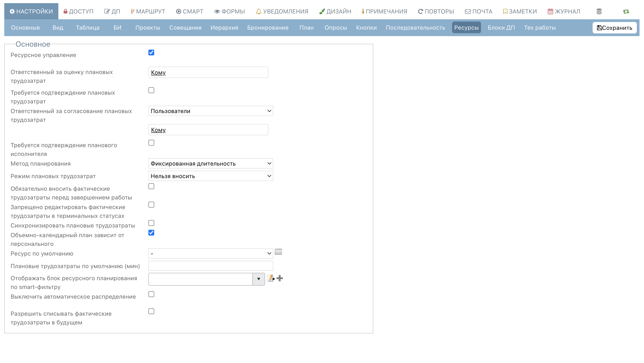The image size is (644, 363).
Task: Check Выключить автоматическое распределение checkbox
Action: (x=151, y=294)
